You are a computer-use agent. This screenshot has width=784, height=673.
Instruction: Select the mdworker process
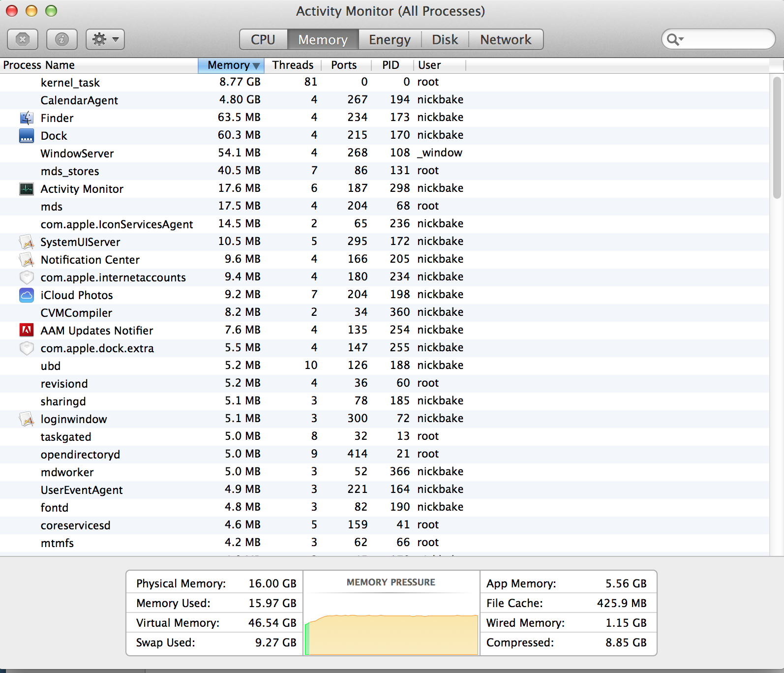[x=385, y=472]
